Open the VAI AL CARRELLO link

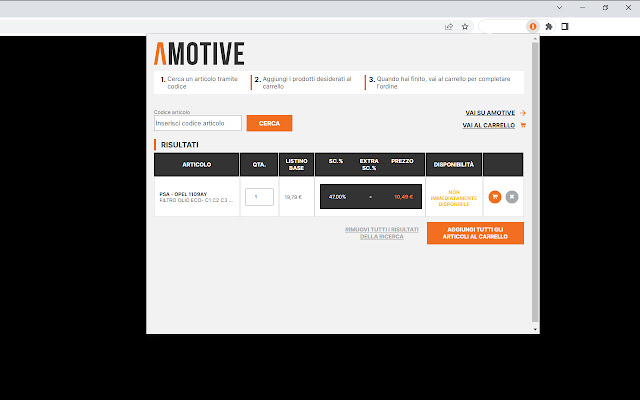click(x=489, y=125)
